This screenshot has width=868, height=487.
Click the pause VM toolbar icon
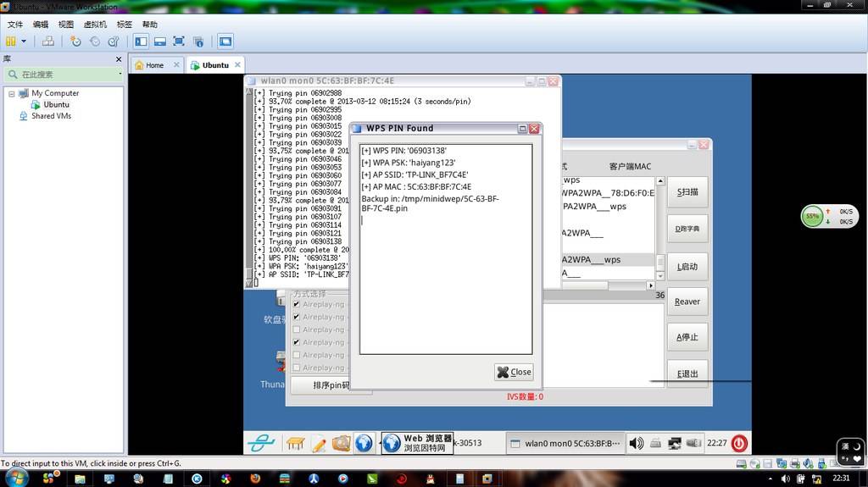coord(10,41)
